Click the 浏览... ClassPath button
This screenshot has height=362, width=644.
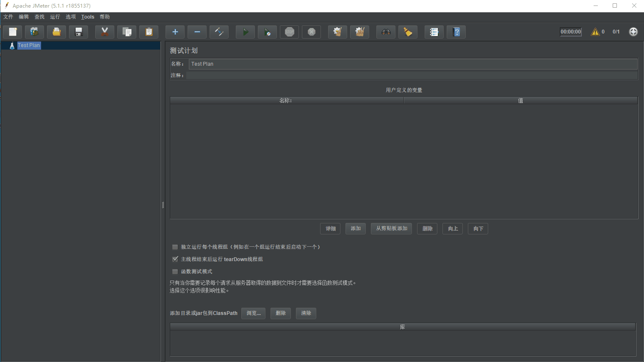pos(253,313)
